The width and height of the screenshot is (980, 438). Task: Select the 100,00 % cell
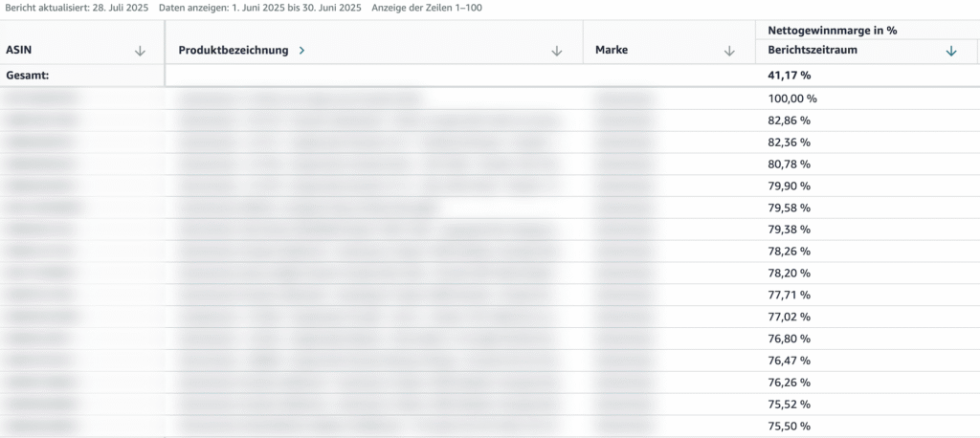click(x=792, y=99)
